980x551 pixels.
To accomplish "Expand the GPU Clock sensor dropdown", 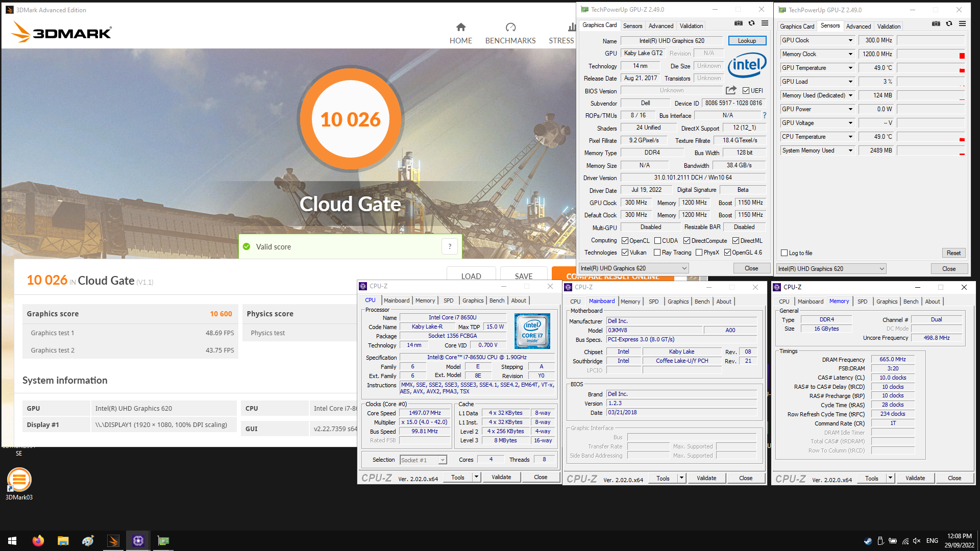I will coord(850,40).
